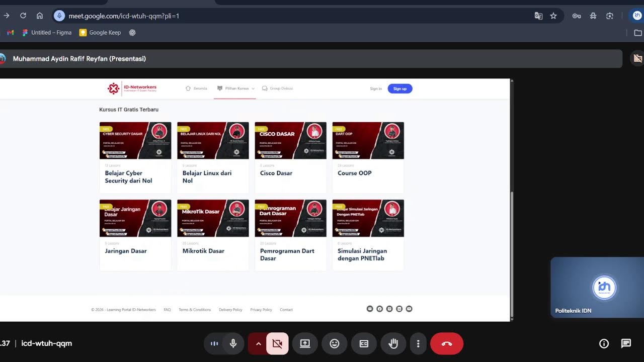The image size is (644, 362).
Task: Open Delivery Policy footer link
Action: click(230, 310)
